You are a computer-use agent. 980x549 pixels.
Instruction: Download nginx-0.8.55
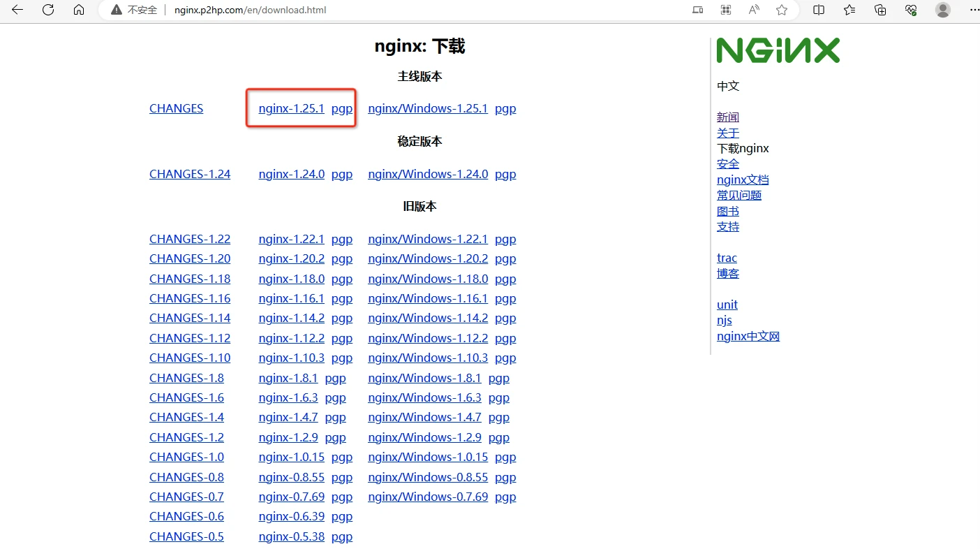[291, 477]
